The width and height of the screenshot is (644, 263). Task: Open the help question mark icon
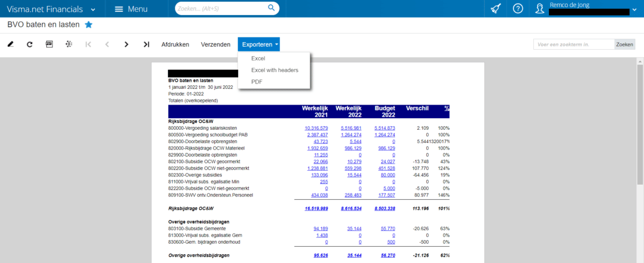(x=518, y=9)
